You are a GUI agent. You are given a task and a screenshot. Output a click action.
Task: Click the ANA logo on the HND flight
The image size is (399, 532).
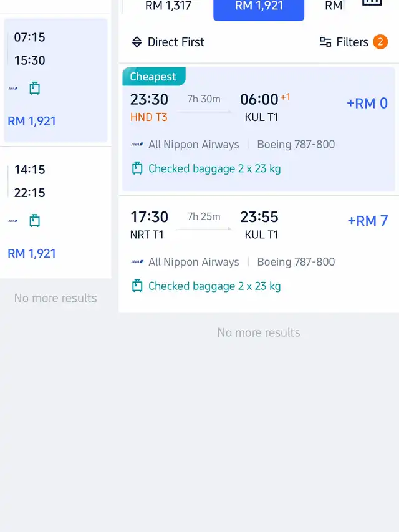137,145
